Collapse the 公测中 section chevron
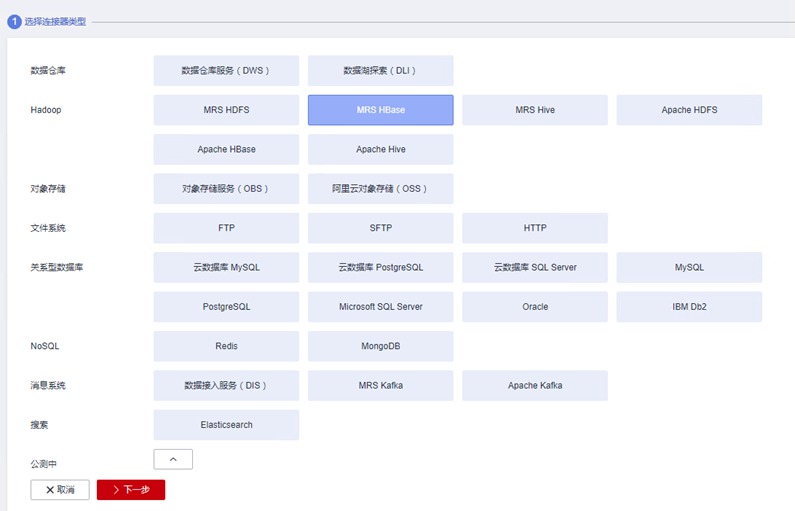Image resolution: width=795 pixels, height=511 pixels. click(173, 459)
